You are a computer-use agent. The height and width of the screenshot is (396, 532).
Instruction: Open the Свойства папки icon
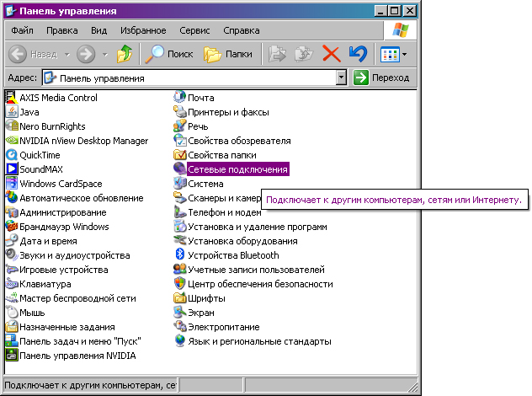tap(179, 155)
